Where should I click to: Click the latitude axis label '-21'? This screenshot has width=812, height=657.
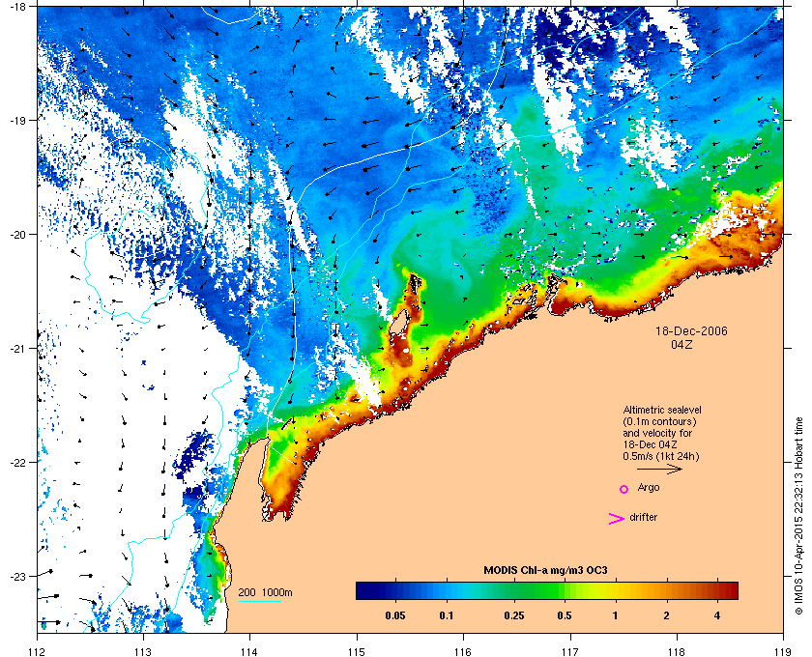(18, 349)
